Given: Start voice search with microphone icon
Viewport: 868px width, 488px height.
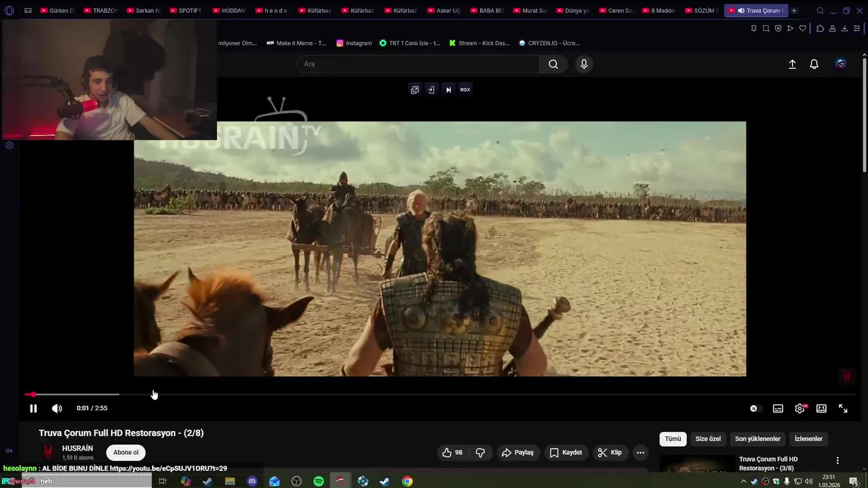Looking at the screenshot, I should click(584, 64).
